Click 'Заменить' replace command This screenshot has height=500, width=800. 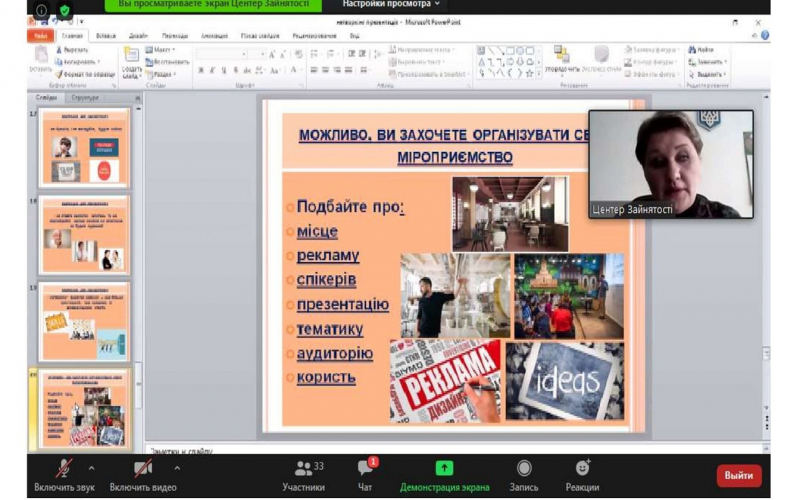point(707,62)
